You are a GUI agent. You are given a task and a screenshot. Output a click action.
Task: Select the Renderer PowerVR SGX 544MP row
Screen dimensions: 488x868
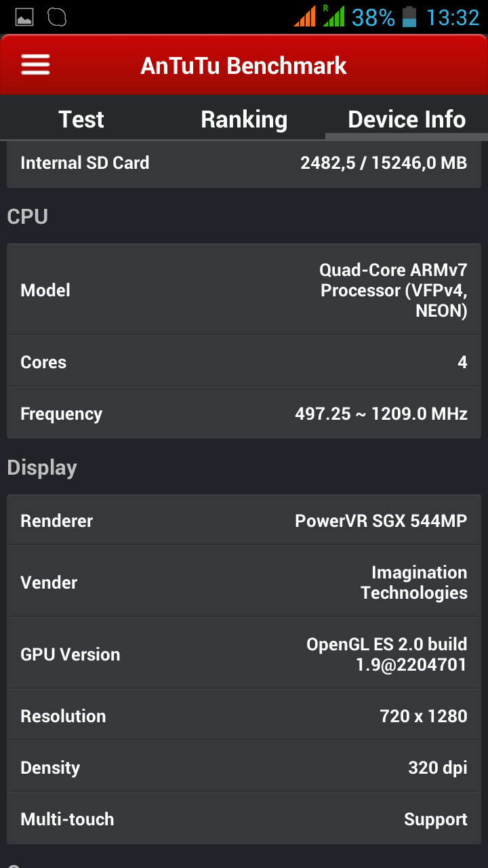tap(244, 521)
